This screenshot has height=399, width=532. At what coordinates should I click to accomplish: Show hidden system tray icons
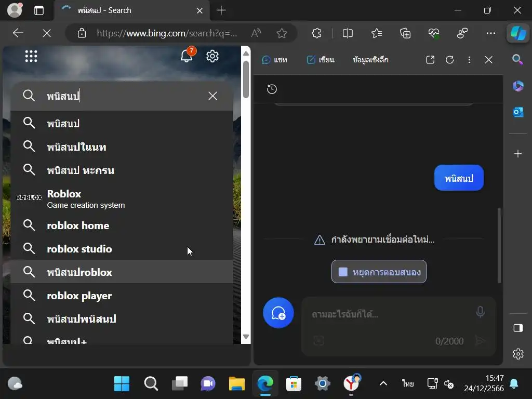click(383, 384)
